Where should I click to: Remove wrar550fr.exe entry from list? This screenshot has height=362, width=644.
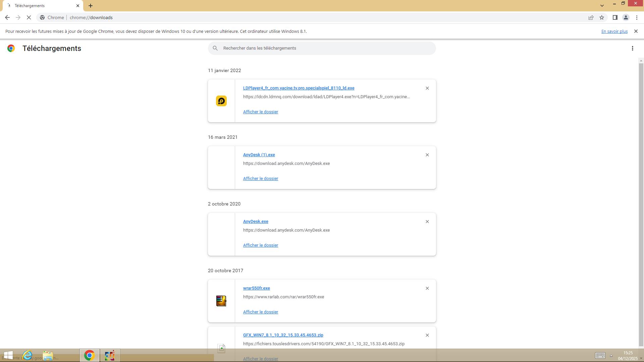coord(427,288)
